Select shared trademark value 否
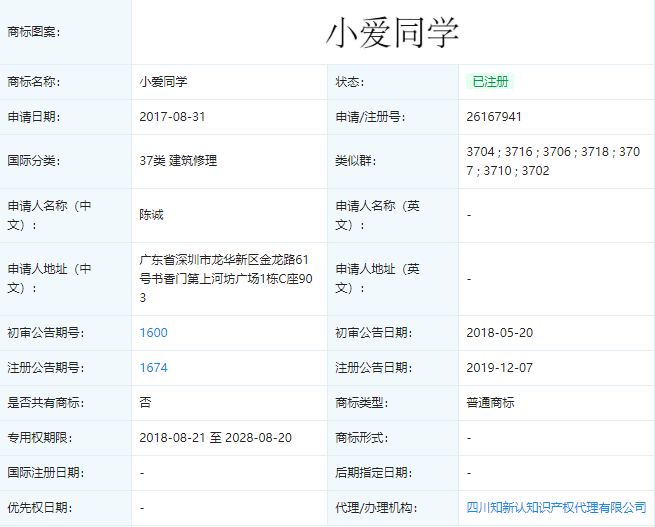Viewport: 655px width, 527px height. pyautogui.click(x=145, y=403)
